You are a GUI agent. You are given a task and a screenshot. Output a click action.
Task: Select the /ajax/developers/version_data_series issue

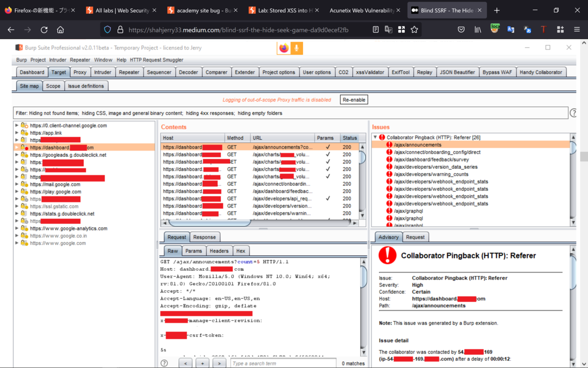tap(436, 167)
